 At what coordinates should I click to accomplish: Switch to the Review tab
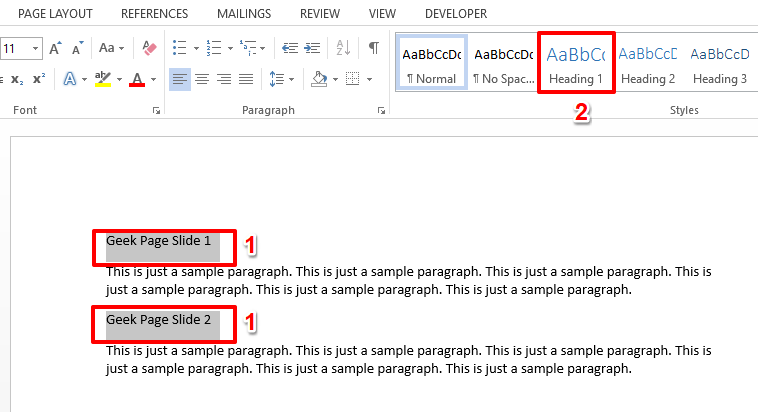coord(320,14)
